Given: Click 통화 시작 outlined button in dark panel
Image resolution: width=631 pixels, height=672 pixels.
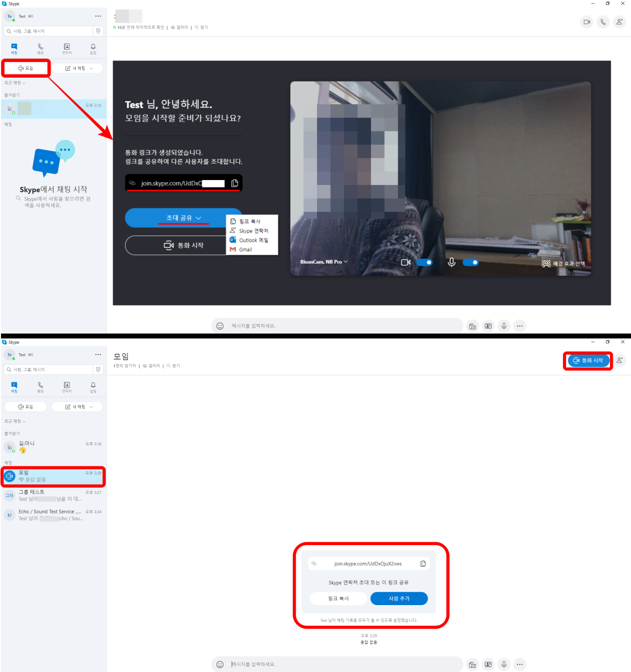Looking at the screenshot, I should pos(184,245).
